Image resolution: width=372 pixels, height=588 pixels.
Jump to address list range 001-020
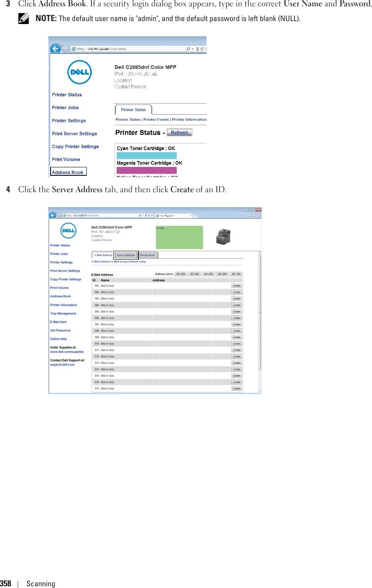(181, 274)
